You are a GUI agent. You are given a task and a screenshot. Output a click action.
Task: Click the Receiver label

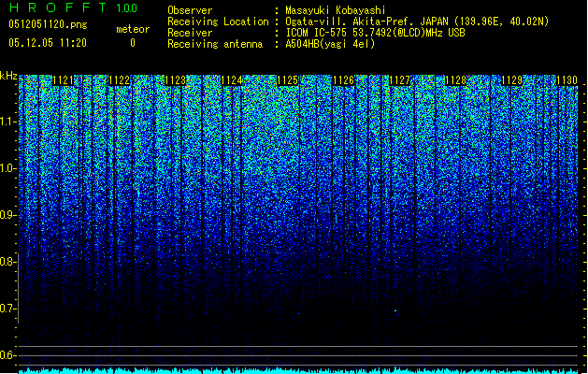coord(190,33)
